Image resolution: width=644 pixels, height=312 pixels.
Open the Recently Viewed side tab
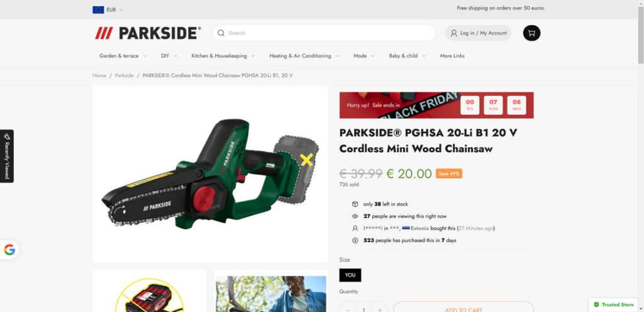6,156
